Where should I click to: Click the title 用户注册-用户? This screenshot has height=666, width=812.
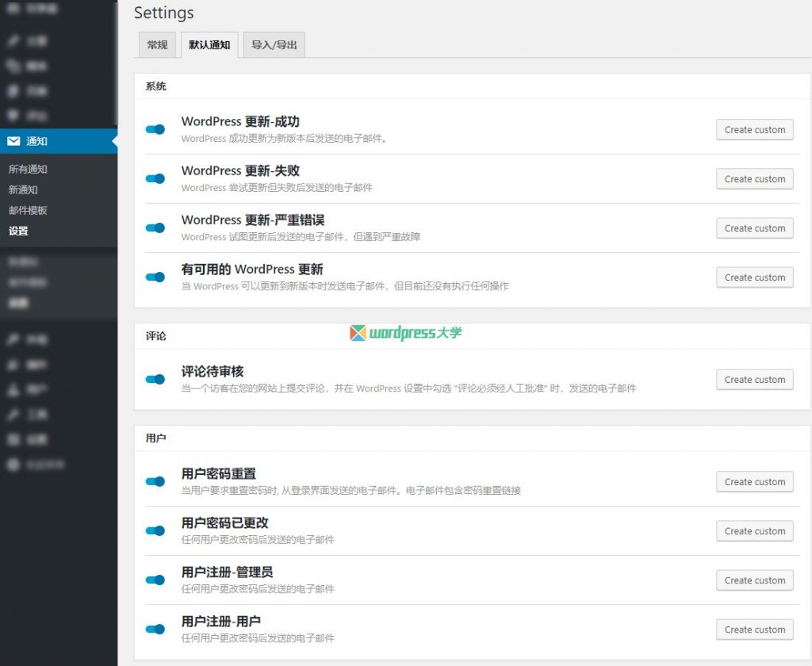[x=220, y=621]
